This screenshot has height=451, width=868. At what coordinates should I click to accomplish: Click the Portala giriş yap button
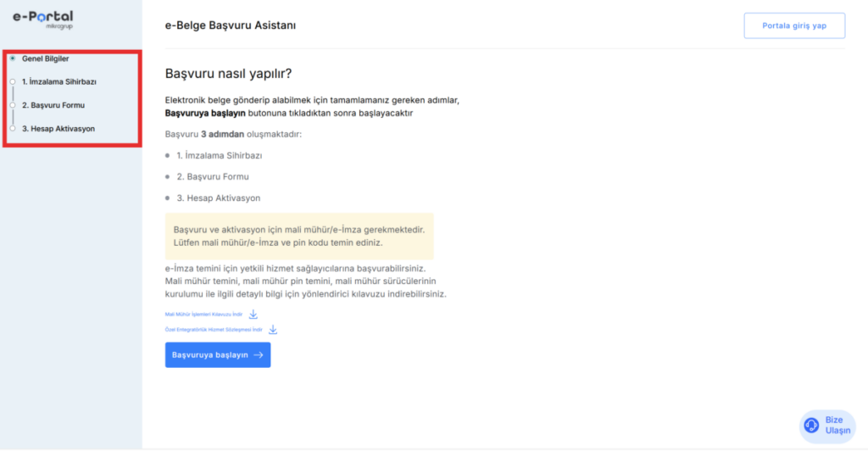(x=794, y=25)
